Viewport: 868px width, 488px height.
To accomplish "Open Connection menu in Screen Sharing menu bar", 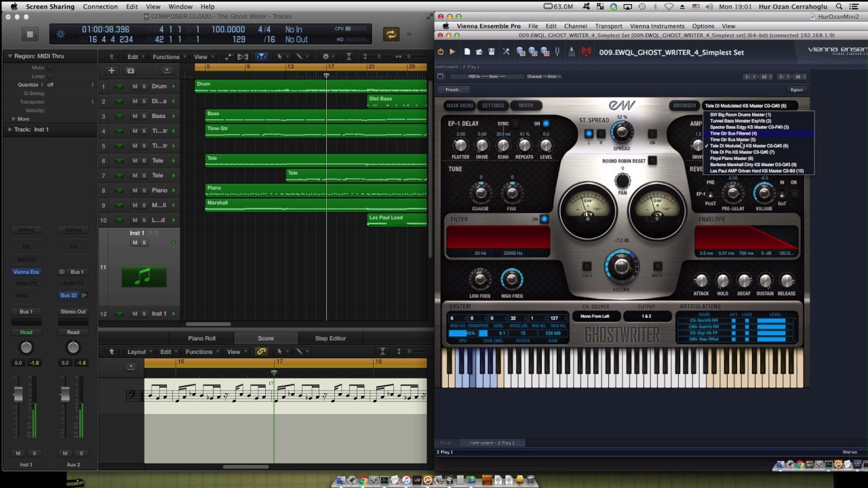I will click(100, 7).
